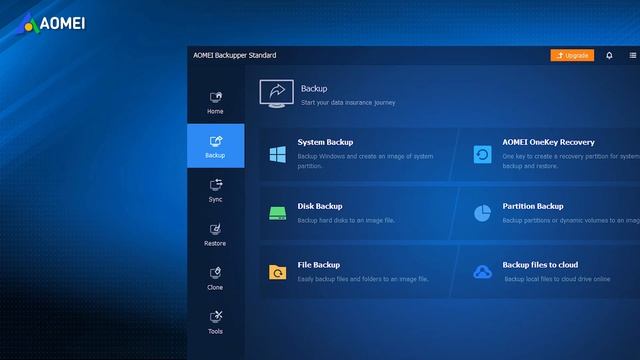Choose System Backup title
This screenshot has height=360, width=640.
[325, 142]
